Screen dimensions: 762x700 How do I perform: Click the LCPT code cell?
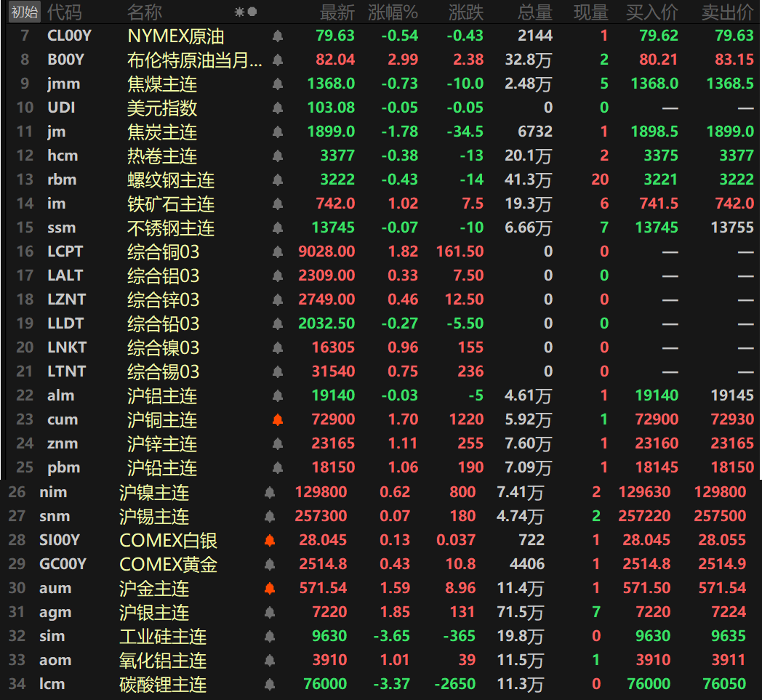pos(65,252)
